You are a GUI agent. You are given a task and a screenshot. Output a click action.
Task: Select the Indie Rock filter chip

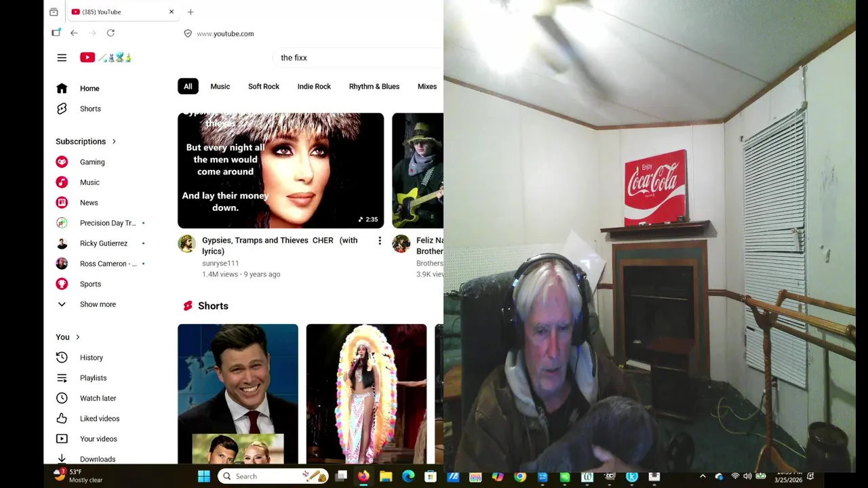coord(314,86)
